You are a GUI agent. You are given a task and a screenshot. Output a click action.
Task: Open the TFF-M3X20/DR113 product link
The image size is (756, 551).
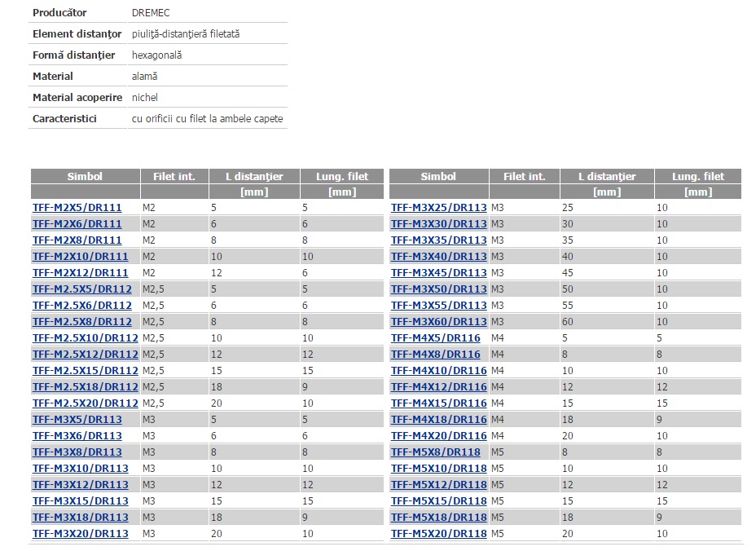[x=81, y=534]
